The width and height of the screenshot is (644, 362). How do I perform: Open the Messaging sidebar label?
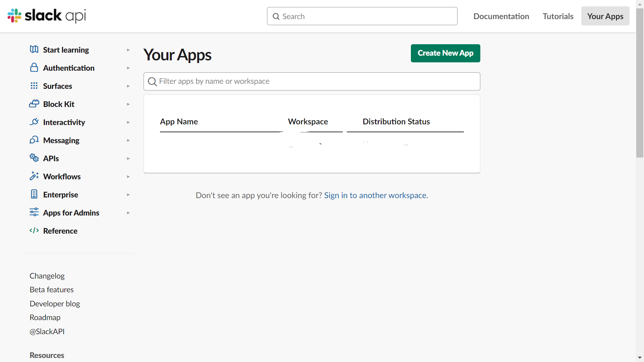pyautogui.click(x=61, y=140)
